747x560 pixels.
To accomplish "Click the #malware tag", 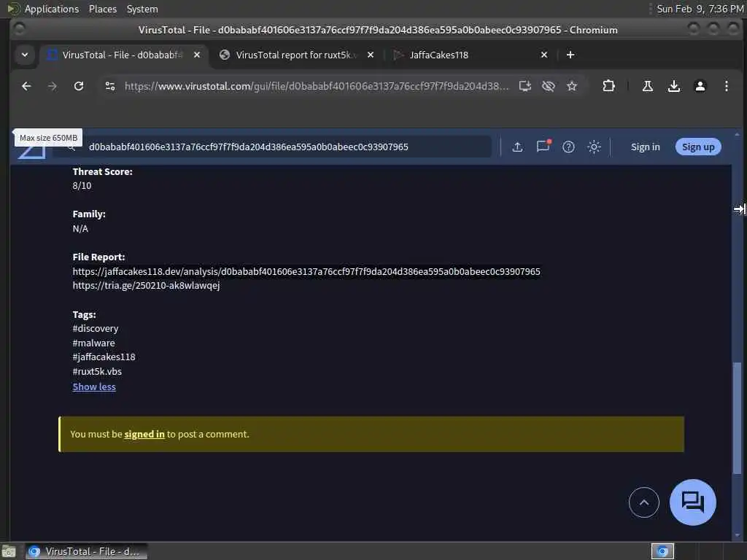I will click(x=93, y=343).
